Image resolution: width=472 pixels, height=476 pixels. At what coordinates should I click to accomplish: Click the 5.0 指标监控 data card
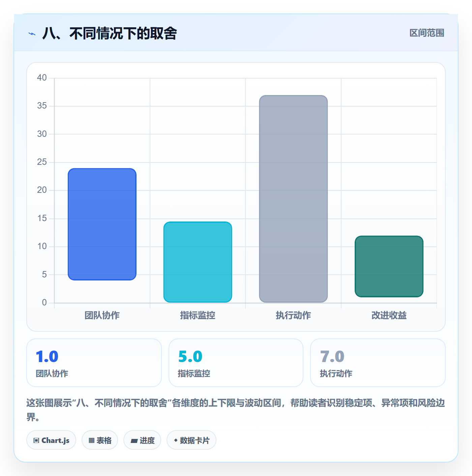click(x=236, y=363)
